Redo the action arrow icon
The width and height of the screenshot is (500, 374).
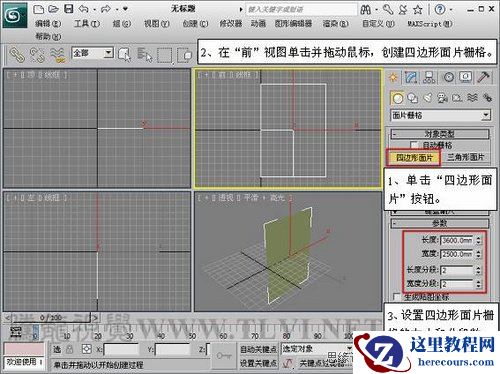pos(106,9)
